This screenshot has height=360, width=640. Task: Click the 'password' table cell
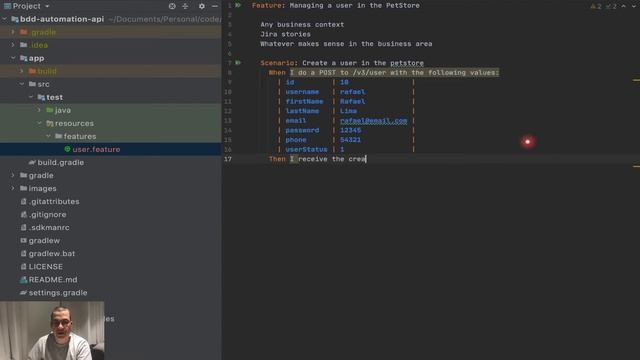[x=302, y=130]
